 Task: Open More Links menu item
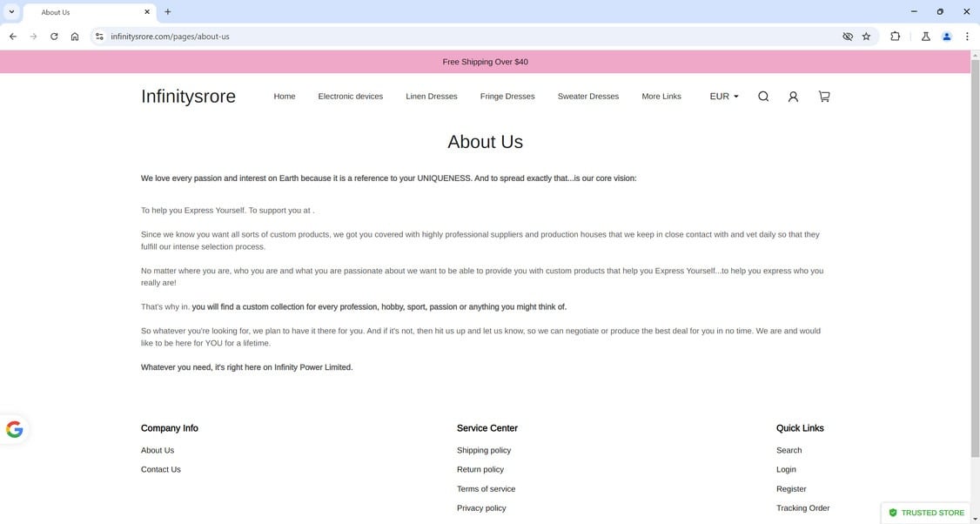[661, 97]
